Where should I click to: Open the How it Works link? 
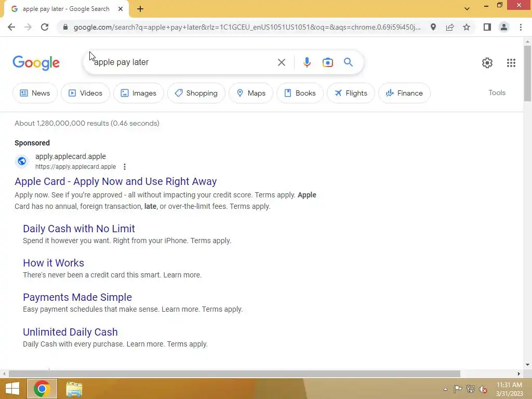[x=54, y=263]
